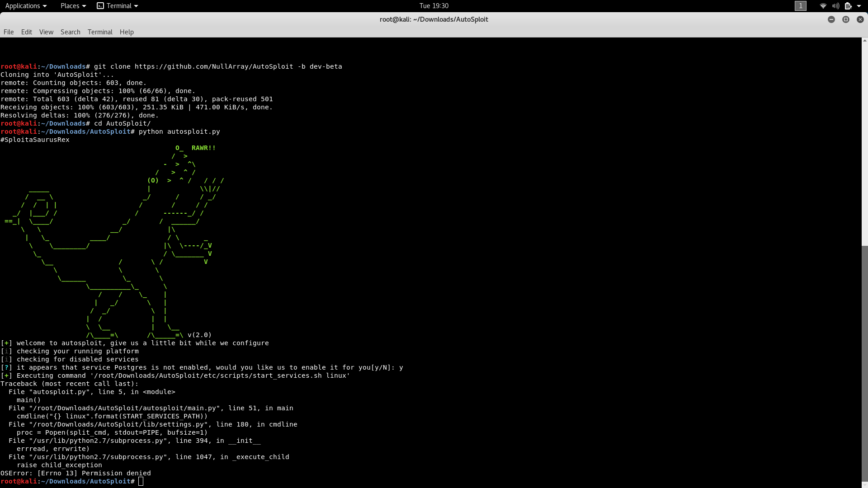Open the View menu

46,32
